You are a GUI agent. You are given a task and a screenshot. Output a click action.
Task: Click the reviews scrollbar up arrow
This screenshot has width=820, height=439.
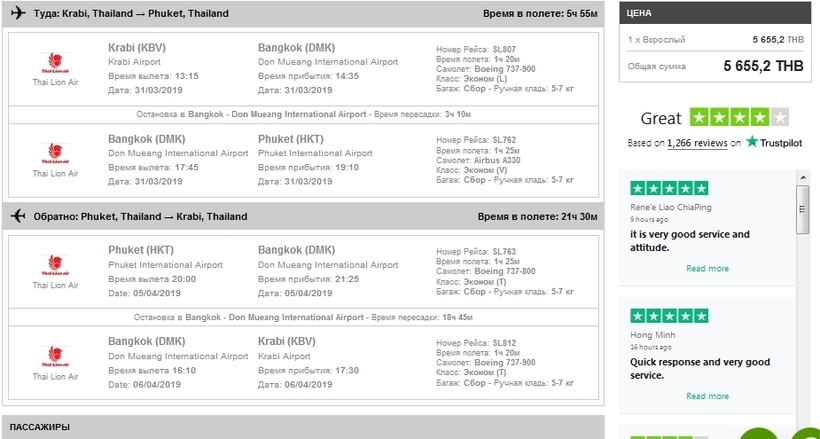(x=803, y=178)
